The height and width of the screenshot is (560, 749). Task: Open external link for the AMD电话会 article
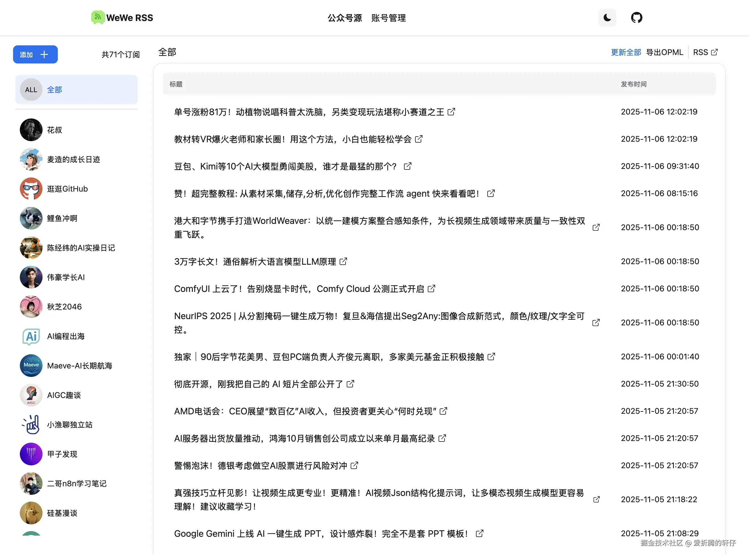tap(443, 411)
